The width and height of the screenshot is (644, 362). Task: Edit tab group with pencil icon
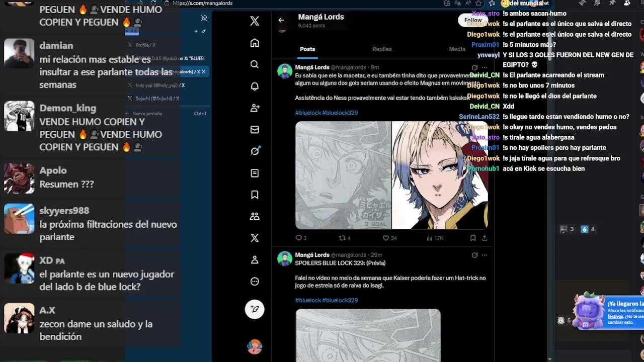click(x=204, y=31)
